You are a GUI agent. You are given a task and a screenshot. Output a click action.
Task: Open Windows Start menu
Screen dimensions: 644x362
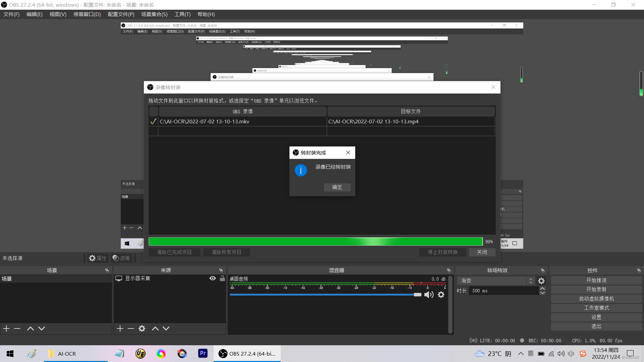point(10,354)
